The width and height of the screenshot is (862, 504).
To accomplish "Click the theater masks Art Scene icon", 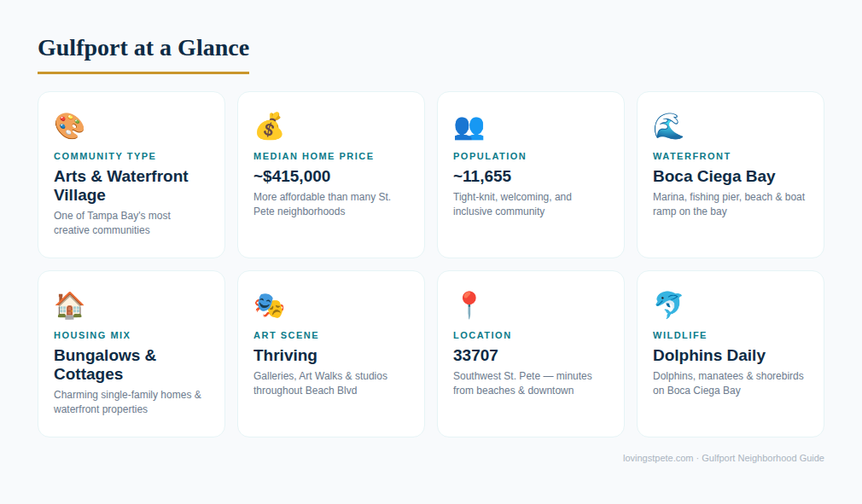I will click(x=270, y=305).
